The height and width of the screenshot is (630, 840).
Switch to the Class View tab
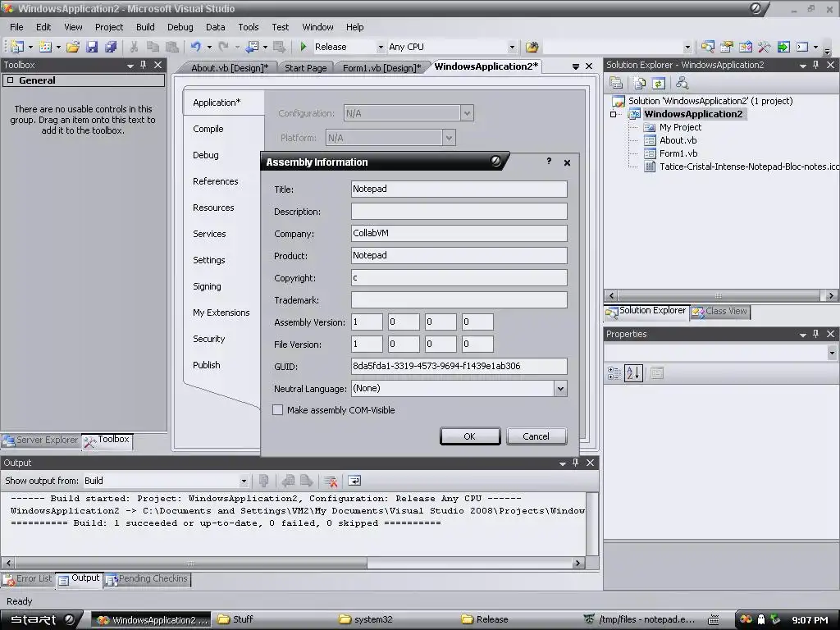[719, 311]
